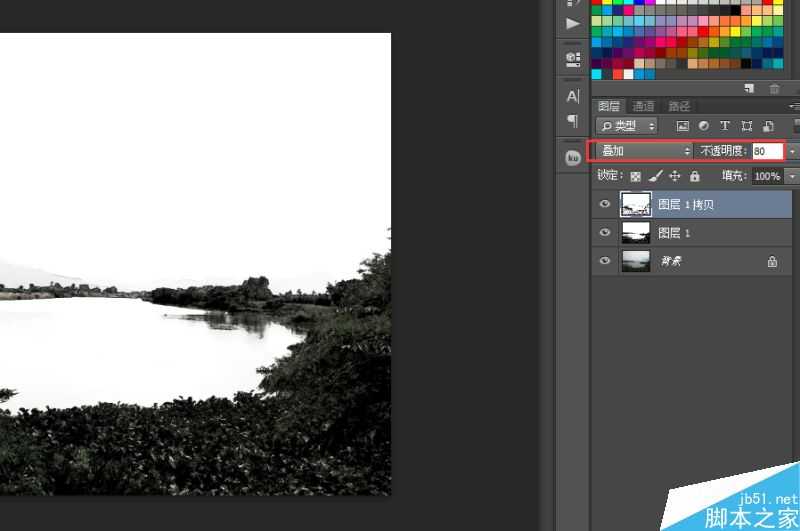
Task: Filter layers by adjustment layer icon
Action: (x=703, y=126)
